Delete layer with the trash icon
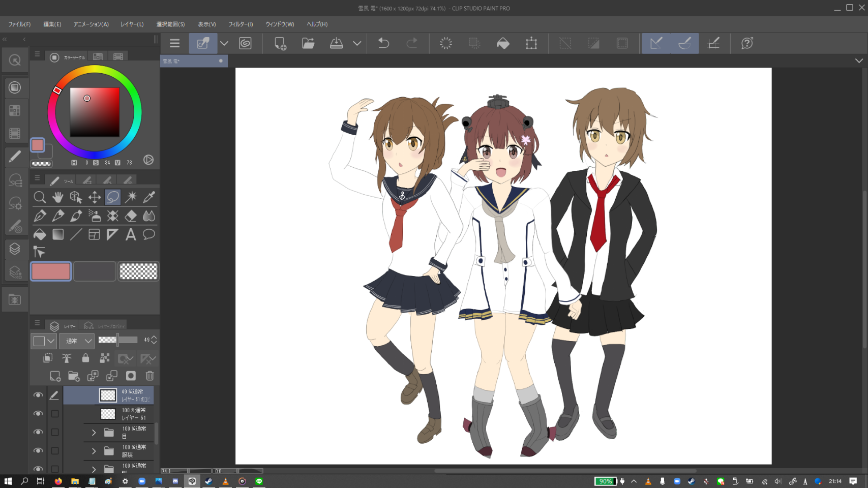Image resolution: width=868 pixels, height=488 pixels. pos(149,376)
